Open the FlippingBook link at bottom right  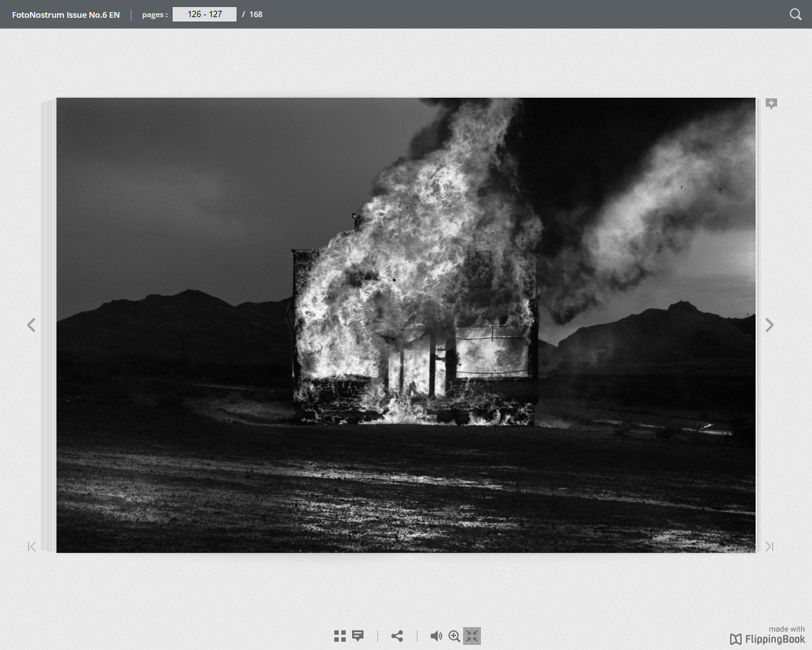click(x=768, y=639)
